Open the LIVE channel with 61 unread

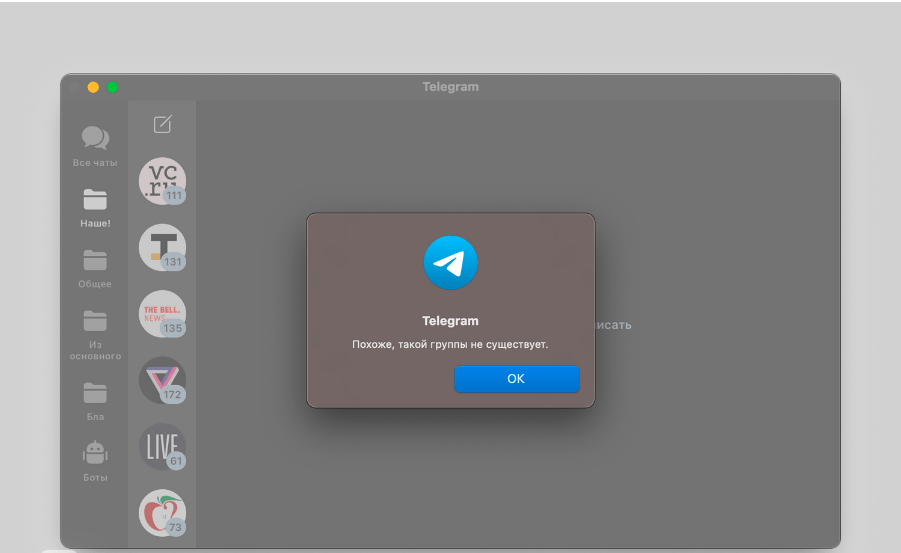[163, 447]
